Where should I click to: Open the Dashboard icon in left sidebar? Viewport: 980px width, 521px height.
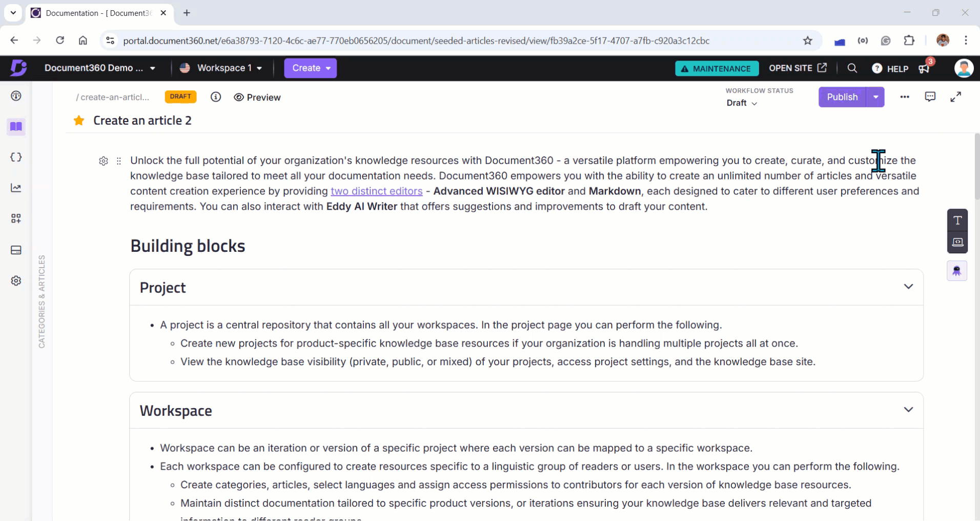tap(16, 96)
